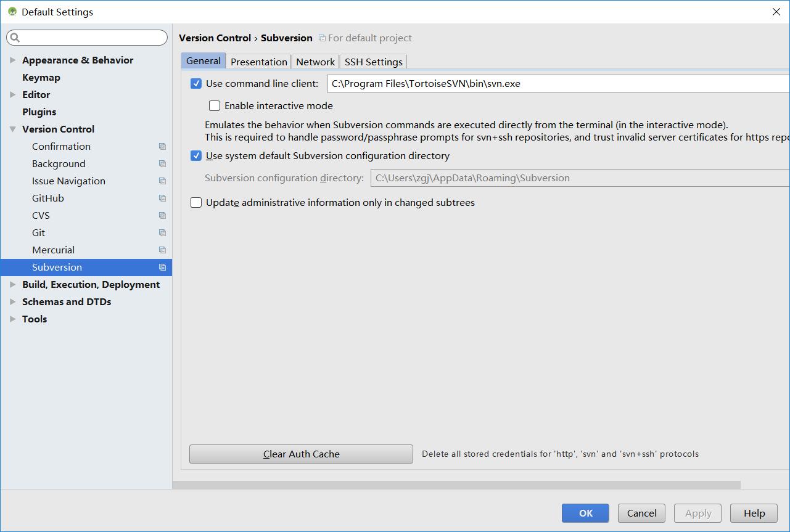Viewport: 790px width, 532px height.
Task: Click the settings icon next to Subversion
Action: [x=162, y=267]
